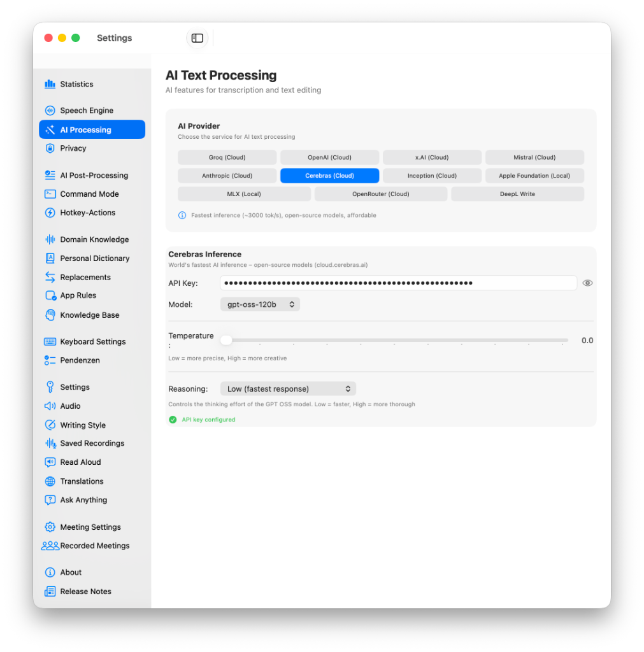Click the green API key configured checkmark
Screen dimensions: 644x652
(173, 420)
